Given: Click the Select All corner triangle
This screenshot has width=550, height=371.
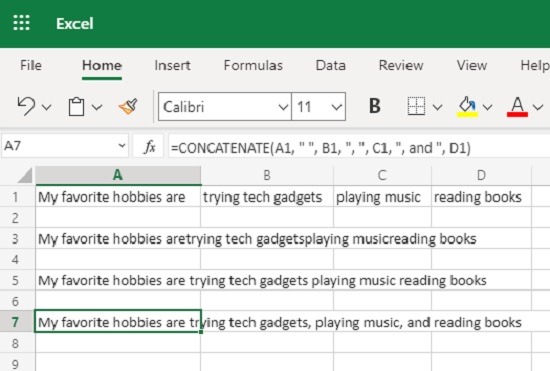Looking at the screenshot, I should coord(25,176).
